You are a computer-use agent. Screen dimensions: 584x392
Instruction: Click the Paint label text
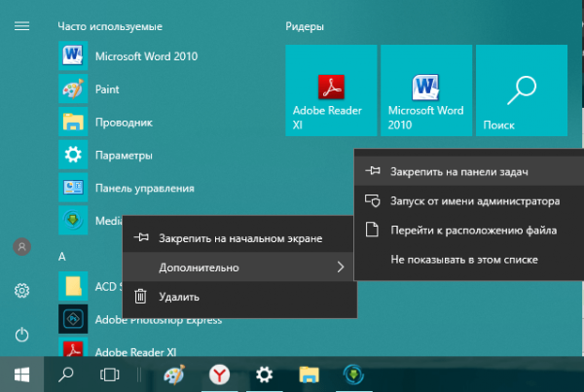tap(107, 89)
